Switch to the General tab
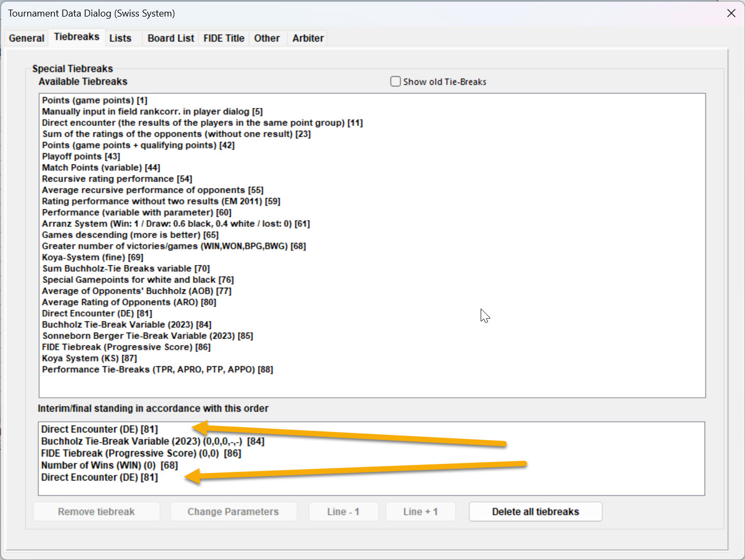Viewport: 745px width, 560px height. coord(27,38)
